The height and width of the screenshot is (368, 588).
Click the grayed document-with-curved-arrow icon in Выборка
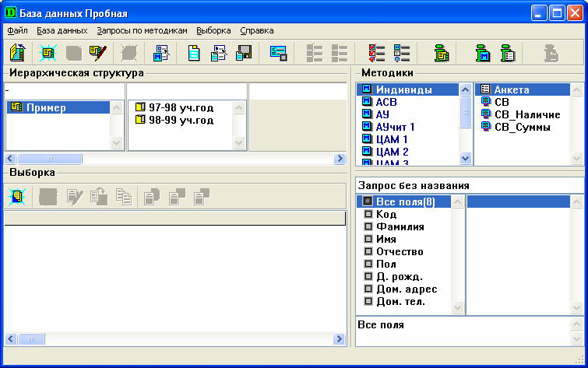99,196
